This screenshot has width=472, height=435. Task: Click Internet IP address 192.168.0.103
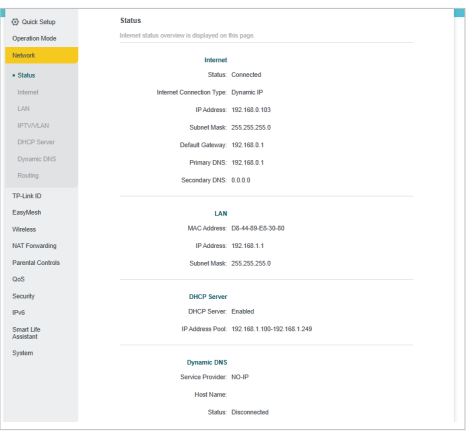[251, 110]
